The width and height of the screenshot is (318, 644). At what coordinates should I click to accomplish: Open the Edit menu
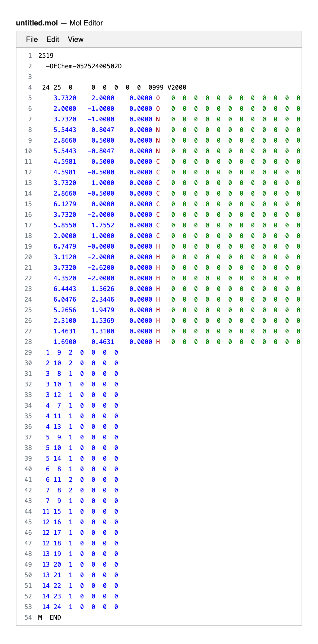coord(53,39)
